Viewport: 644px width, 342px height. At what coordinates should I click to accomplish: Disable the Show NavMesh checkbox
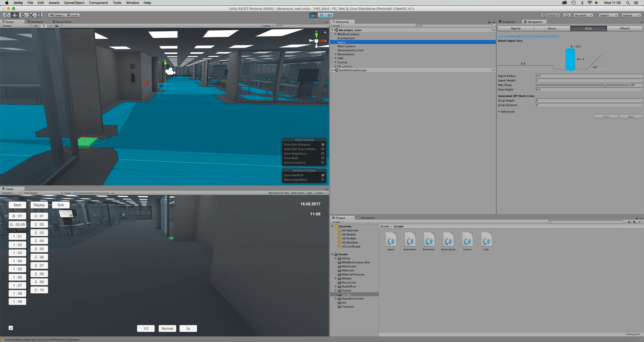(x=323, y=175)
